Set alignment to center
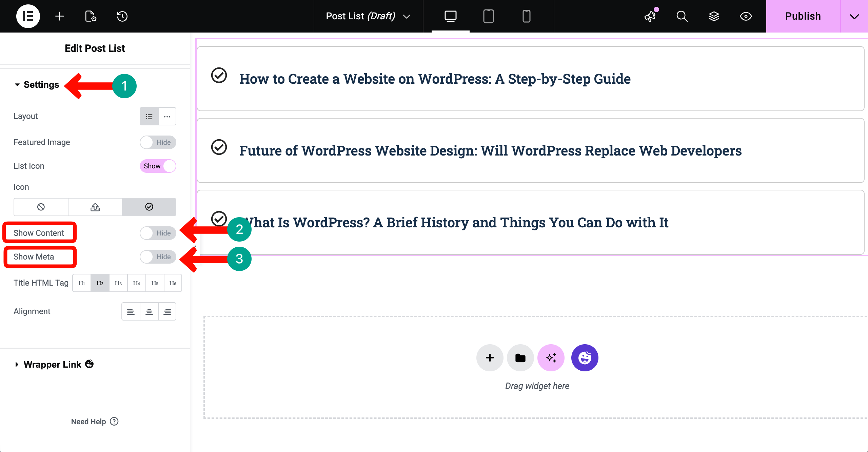Viewport: 868px width, 452px height. click(x=149, y=312)
